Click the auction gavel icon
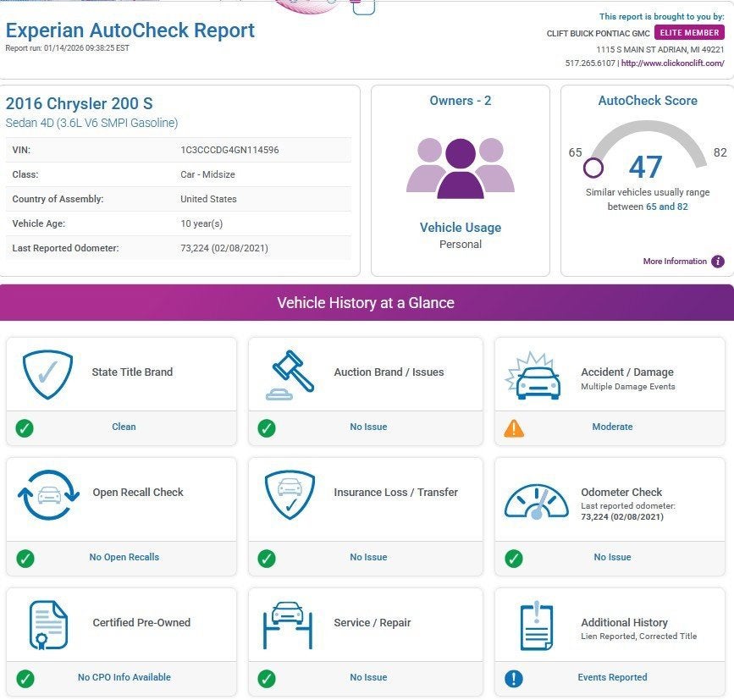The image size is (734, 700). pos(290,374)
